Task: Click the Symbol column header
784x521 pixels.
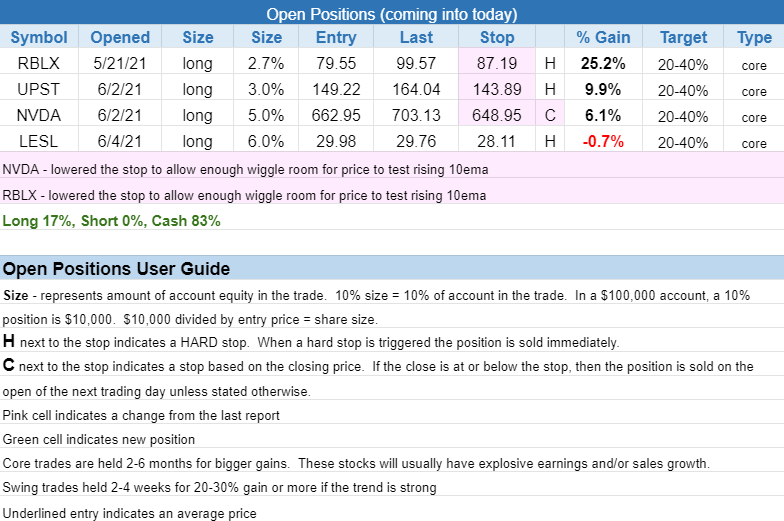Action: pos(39,38)
